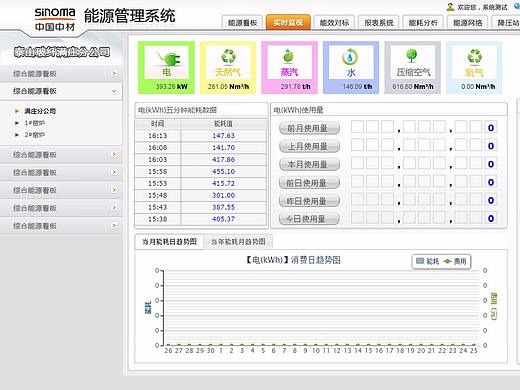Click the 本月使用量 button
The height and width of the screenshot is (390, 520).
coord(309,164)
